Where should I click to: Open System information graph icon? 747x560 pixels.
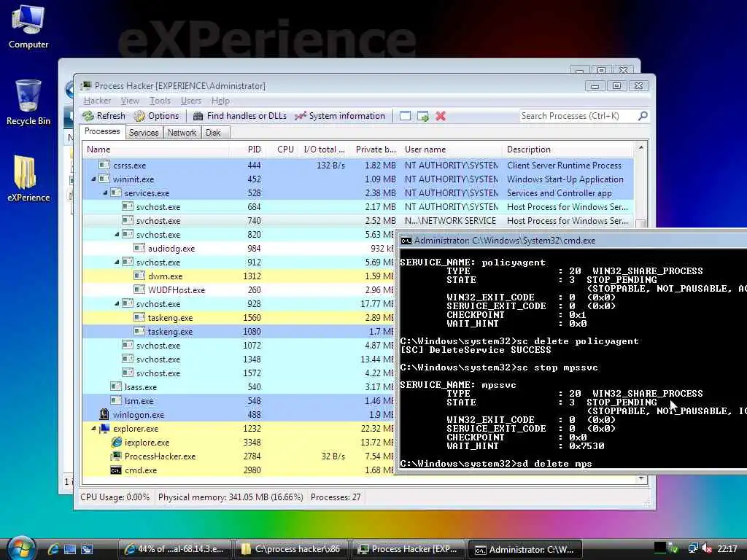pos(300,116)
